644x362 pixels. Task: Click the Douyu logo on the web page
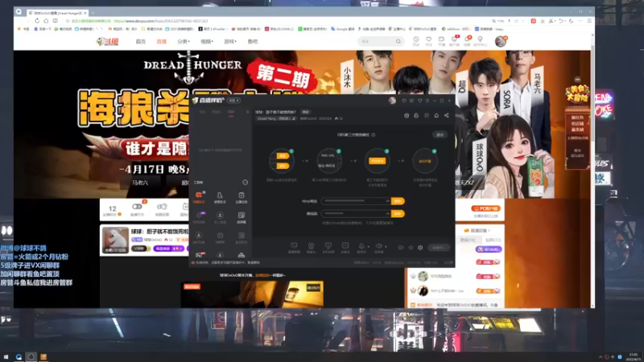[108, 42]
